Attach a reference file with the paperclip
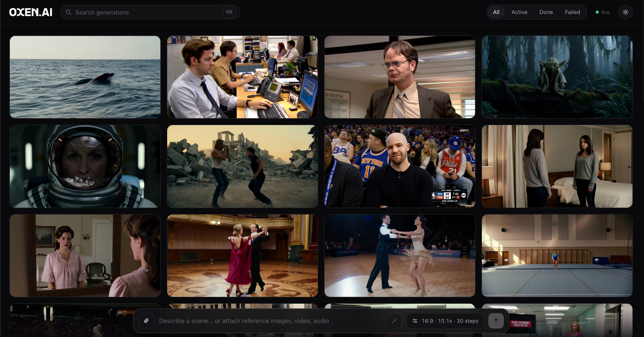 [x=146, y=321]
